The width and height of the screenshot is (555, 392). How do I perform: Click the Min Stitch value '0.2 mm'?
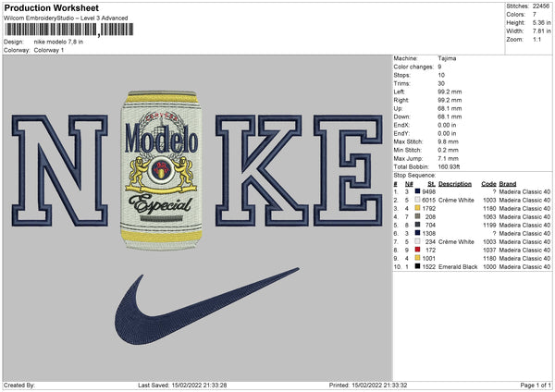[448, 150]
